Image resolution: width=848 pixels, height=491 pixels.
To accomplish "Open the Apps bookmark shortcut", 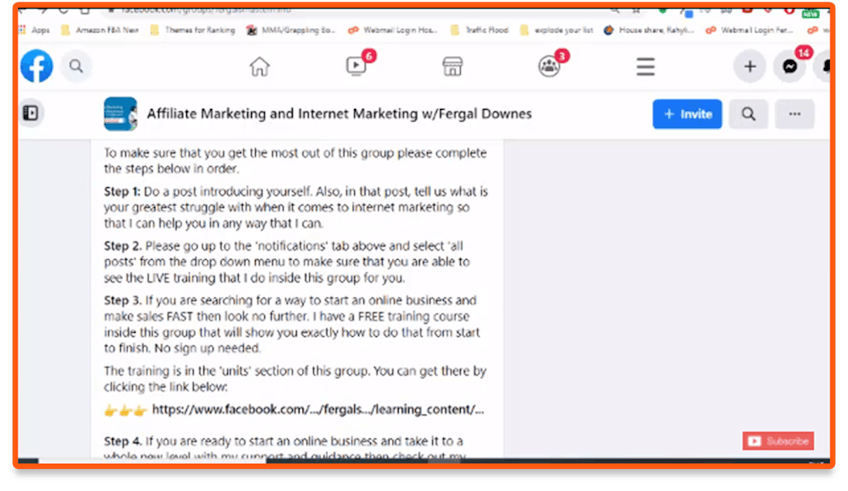I will click(x=35, y=30).
